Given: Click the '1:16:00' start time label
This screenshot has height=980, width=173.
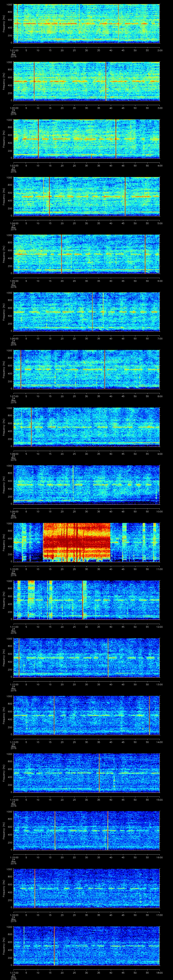Looking at the screenshot, I should [14, 915].
